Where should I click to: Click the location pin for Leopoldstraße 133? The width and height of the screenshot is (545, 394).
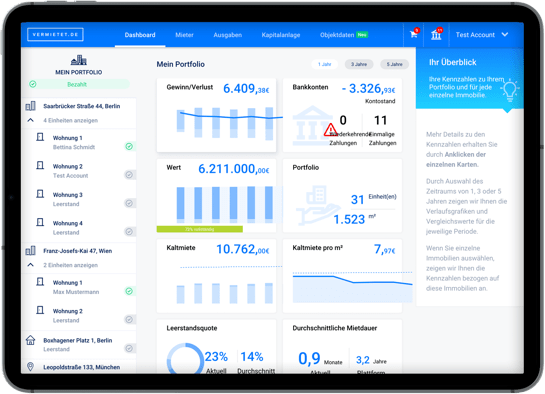(x=31, y=367)
